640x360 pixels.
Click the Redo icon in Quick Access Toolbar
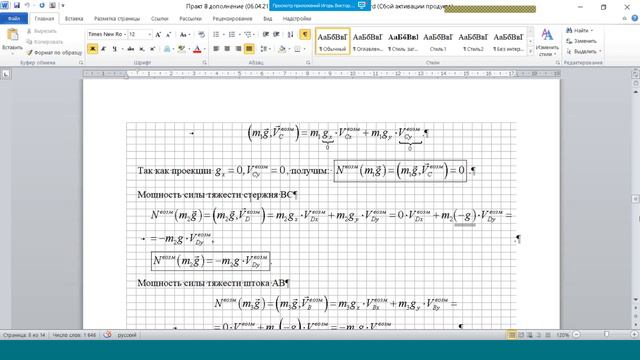42,6
